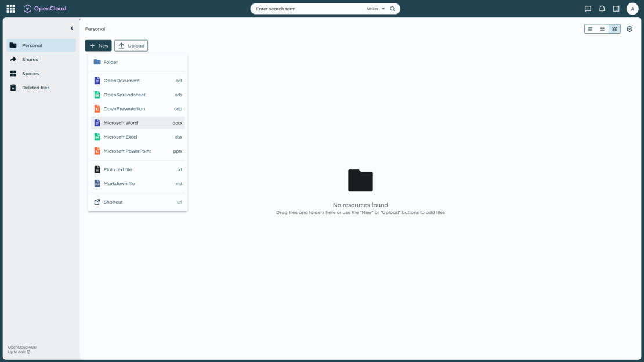Open the application switcher grid icon
Viewport: 644px width, 362px height.
point(10,9)
